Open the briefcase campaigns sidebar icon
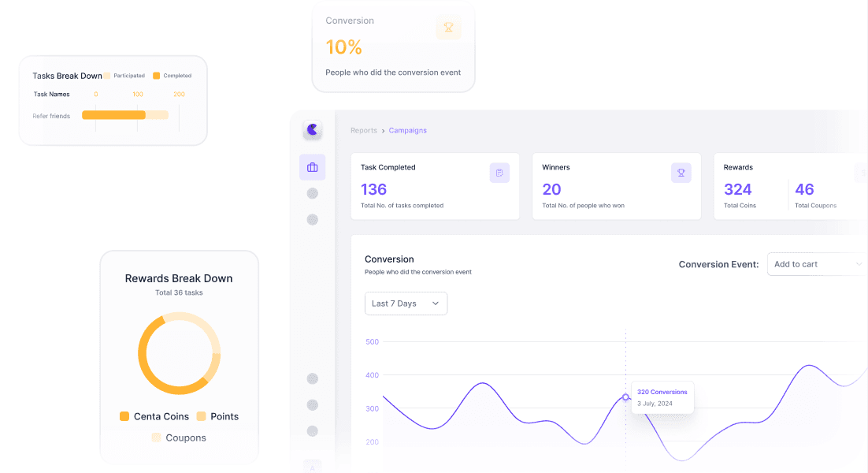Image resolution: width=868 pixels, height=473 pixels. click(x=312, y=167)
